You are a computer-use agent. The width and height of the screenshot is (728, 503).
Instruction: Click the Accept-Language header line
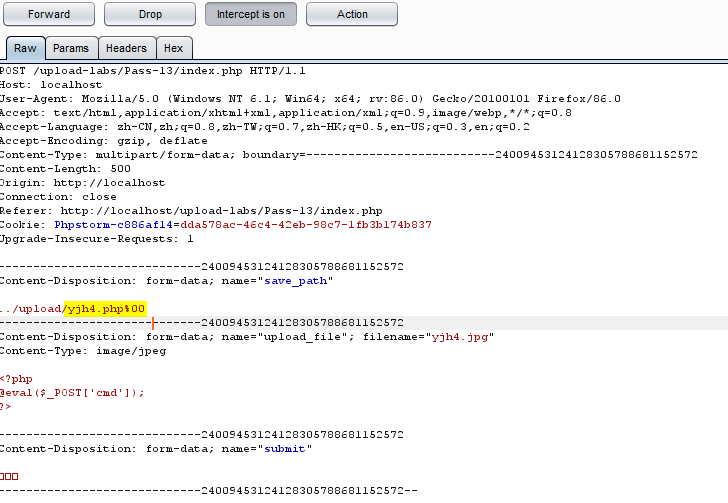pyautogui.click(x=265, y=127)
